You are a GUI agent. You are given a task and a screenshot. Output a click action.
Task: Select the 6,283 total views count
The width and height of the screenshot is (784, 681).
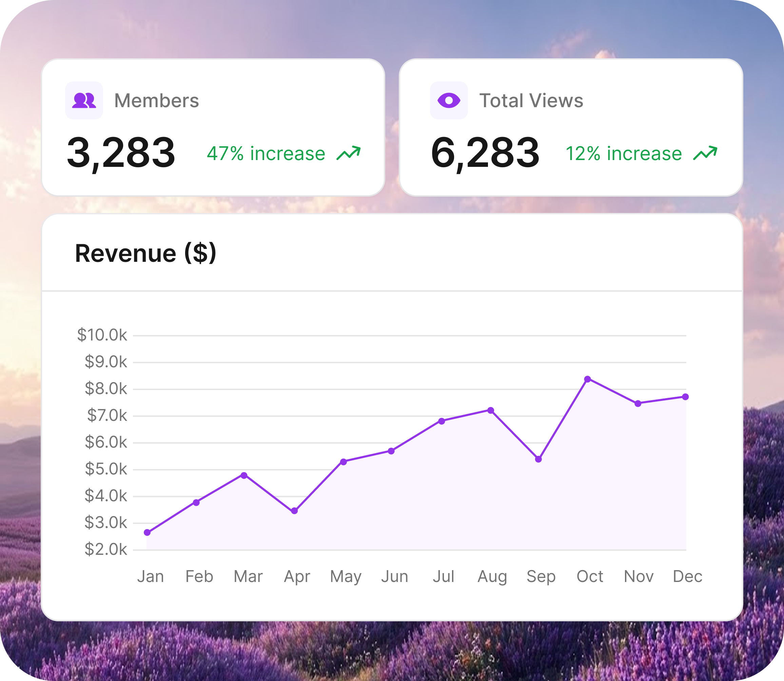pyautogui.click(x=485, y=153)
